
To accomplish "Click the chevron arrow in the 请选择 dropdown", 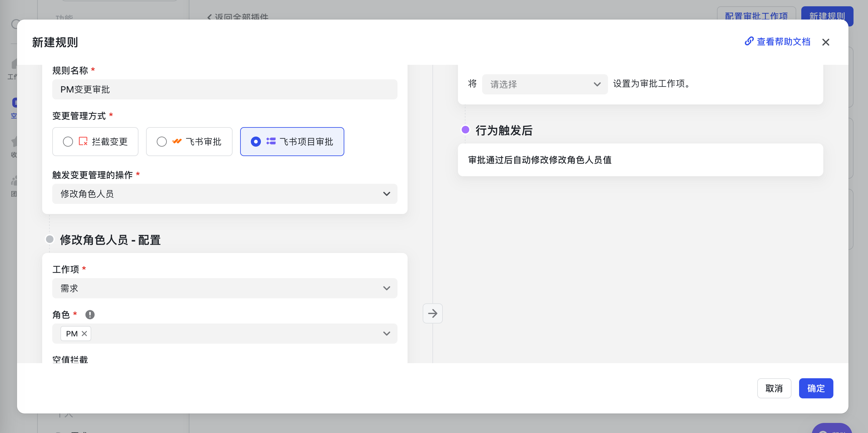I will [597, 84].
